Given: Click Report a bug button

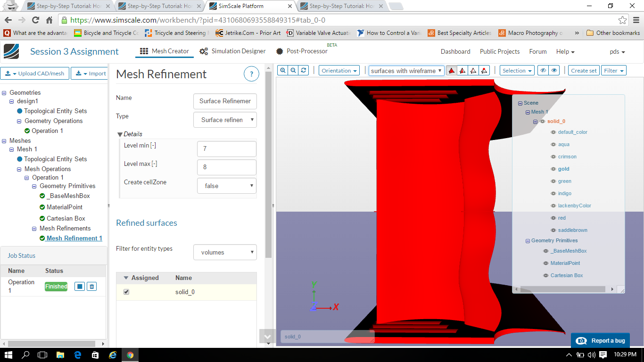Looking at the screenshot, I should 601,341.
